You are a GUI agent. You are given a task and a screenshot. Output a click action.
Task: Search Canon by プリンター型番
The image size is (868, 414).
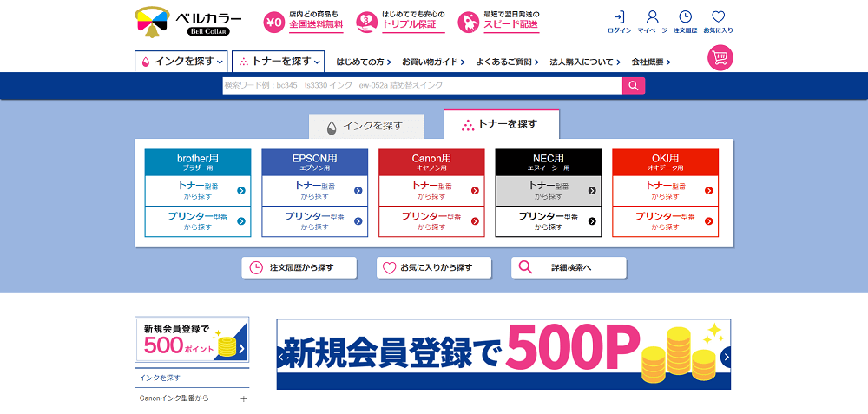(431, 220)
